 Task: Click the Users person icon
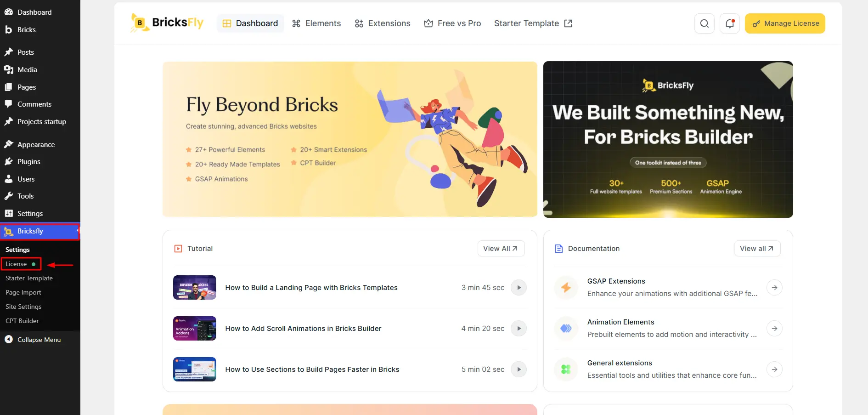[x=9, y=179]
